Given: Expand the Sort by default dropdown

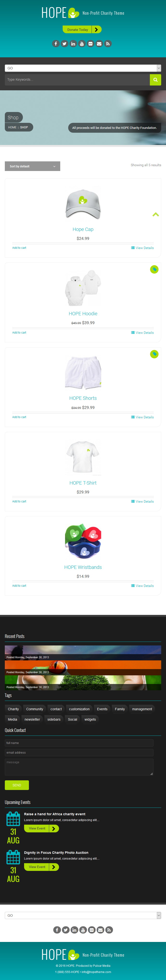Looking at the screenshot, I should click(32, 166).
